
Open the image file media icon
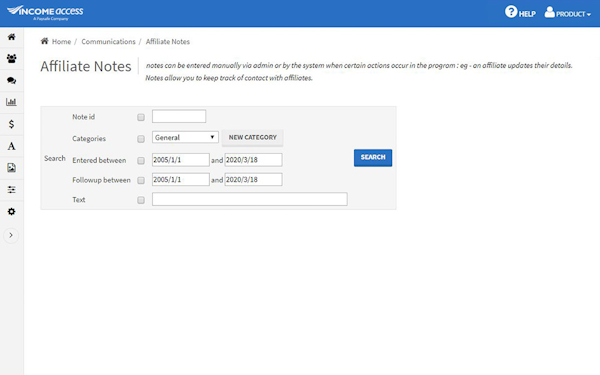coord(11,168)
